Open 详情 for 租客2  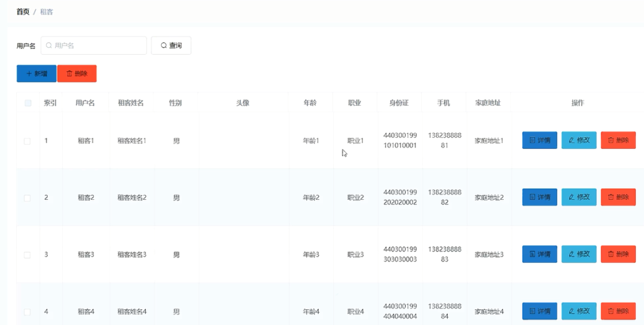tap(540, 197)
